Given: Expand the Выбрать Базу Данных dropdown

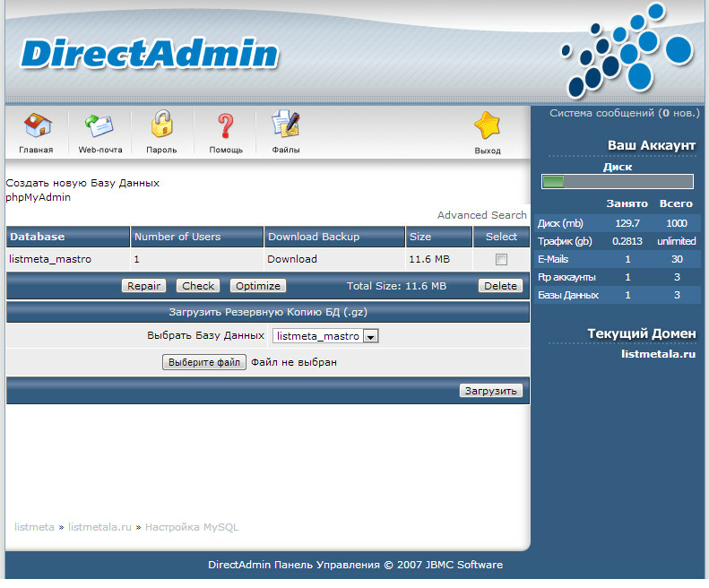Looking at the screenshot, I should click(x=325, y=336).
